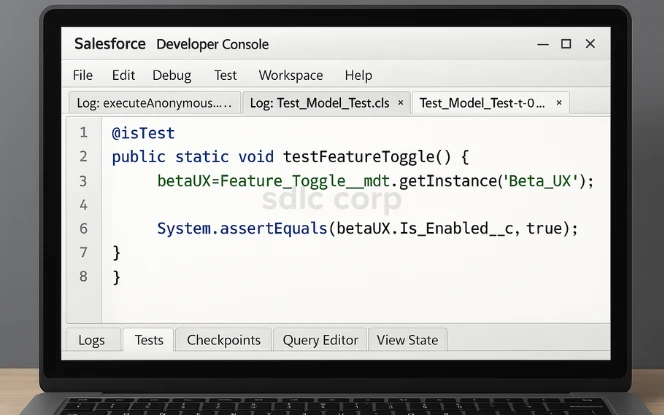Click line number 3 in the gutter
Viewport: 664px width, 415px height.
pyautogui.click(x=83, y=181)
